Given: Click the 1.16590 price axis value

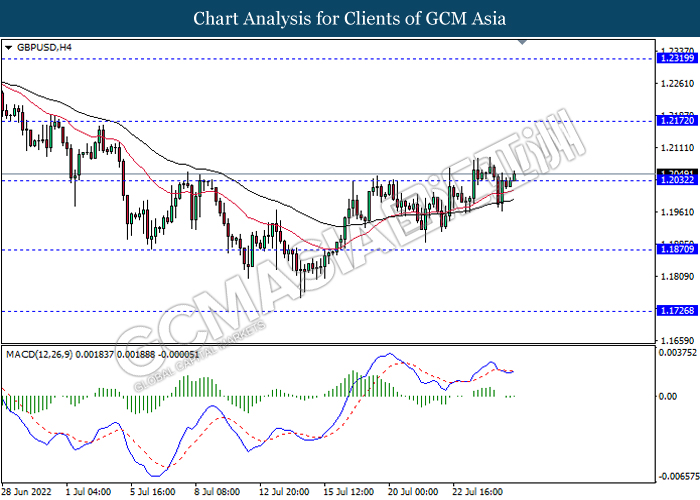Looking at the screenshot, I should pos(677,341).
